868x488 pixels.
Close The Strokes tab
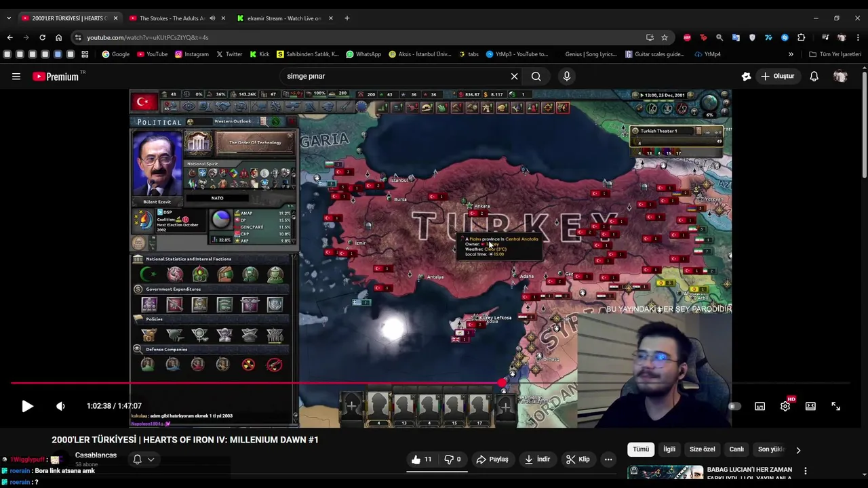tap(223, 18)
